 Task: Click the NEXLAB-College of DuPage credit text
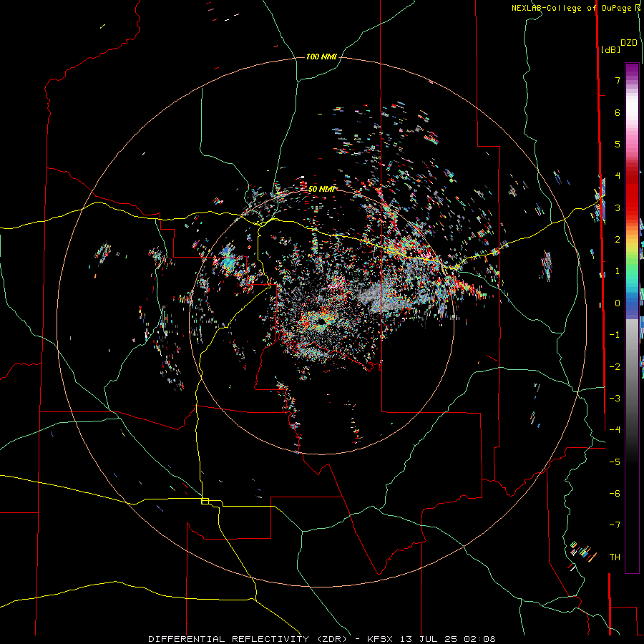(x=572, y=8)
